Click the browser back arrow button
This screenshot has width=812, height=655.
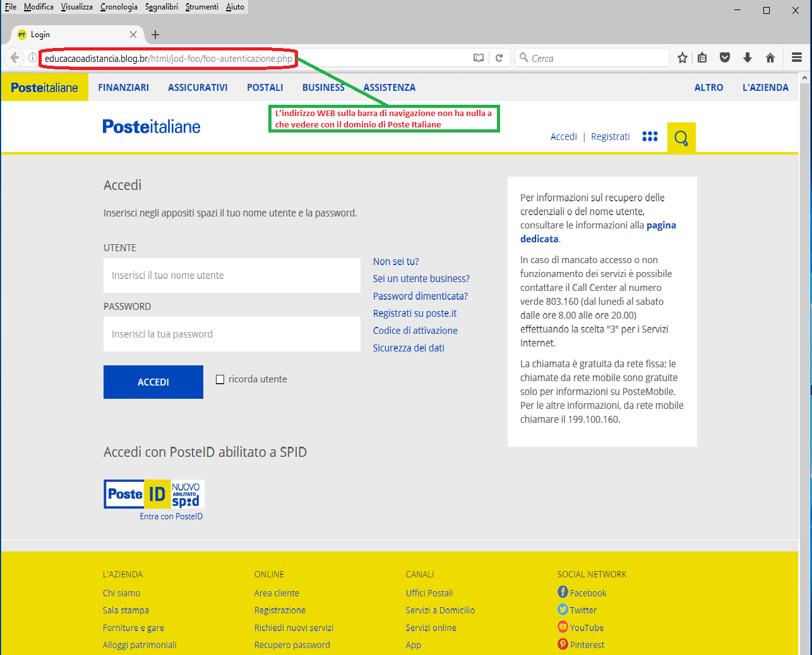pyautogui.click(x=15, y=58)
